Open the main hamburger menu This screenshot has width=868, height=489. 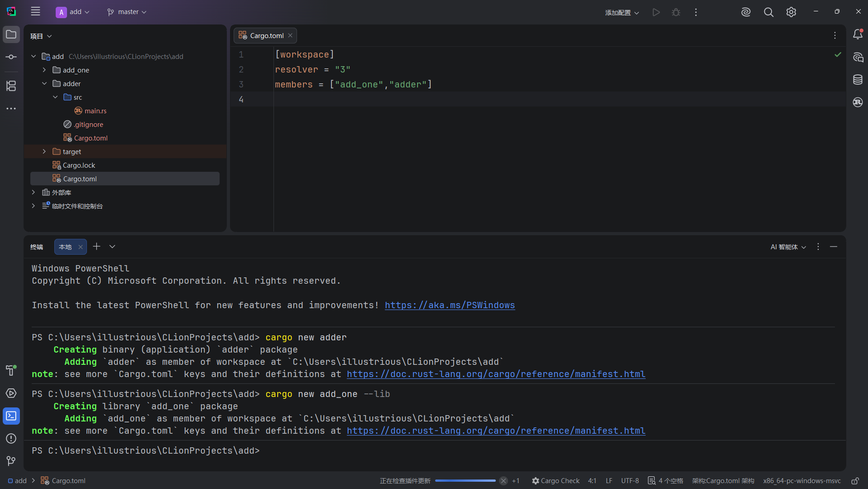[x=35, y=12]
